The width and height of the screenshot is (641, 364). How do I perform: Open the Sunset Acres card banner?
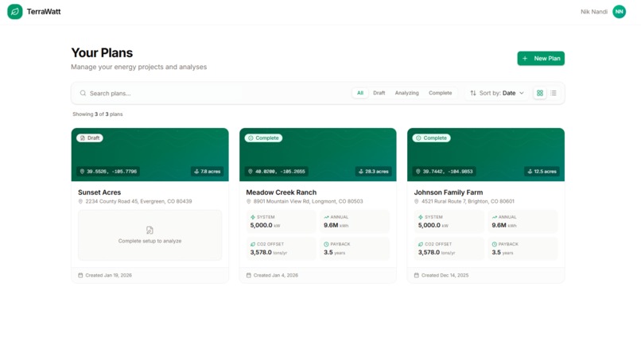click(150, 154)
